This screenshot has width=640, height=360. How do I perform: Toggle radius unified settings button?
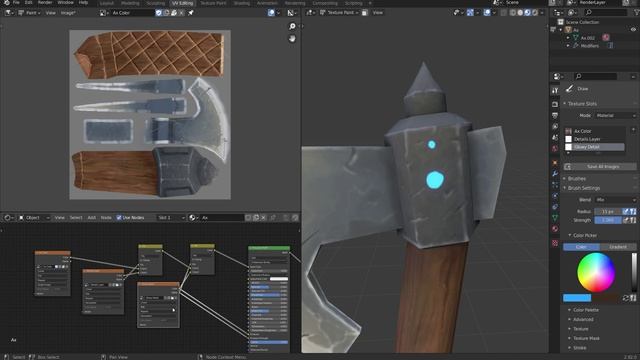(x=633, y=211)
